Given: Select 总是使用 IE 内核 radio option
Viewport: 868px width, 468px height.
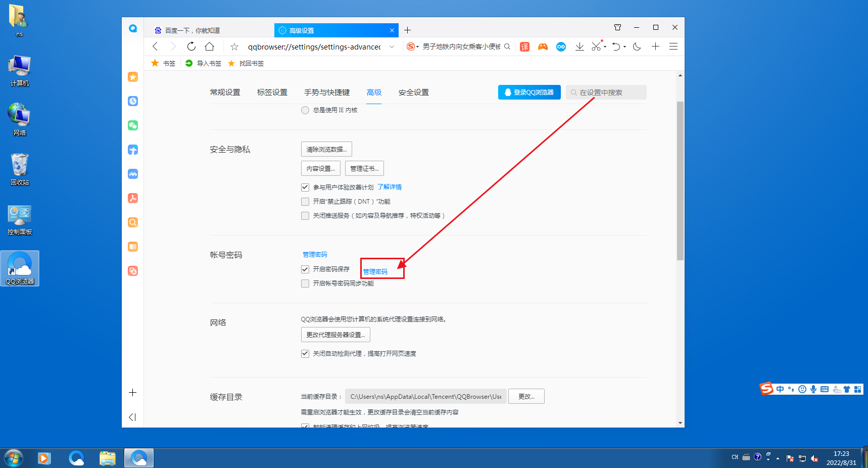Looking at the screenshot, I should coord(305,110).
